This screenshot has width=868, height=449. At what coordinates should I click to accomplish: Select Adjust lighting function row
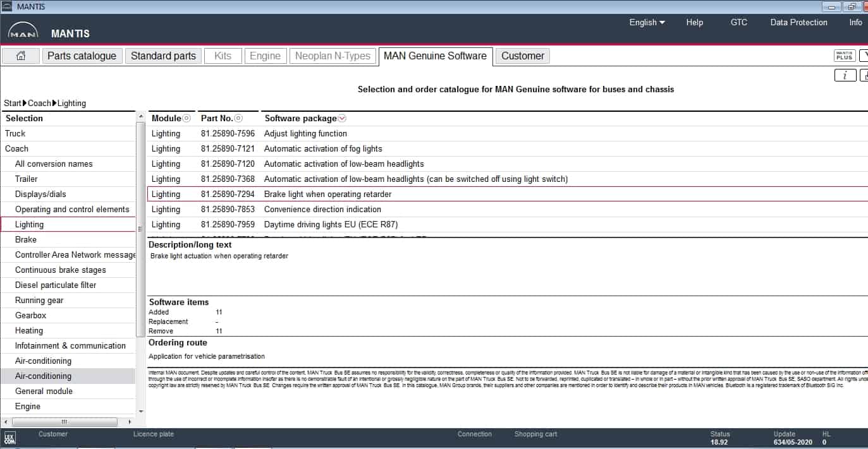point(507,133)
